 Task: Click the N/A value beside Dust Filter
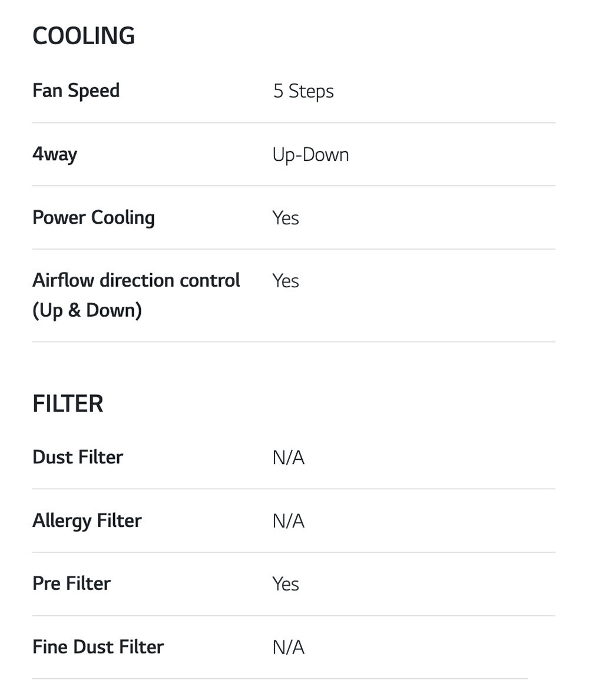click(x=288, y=458)
